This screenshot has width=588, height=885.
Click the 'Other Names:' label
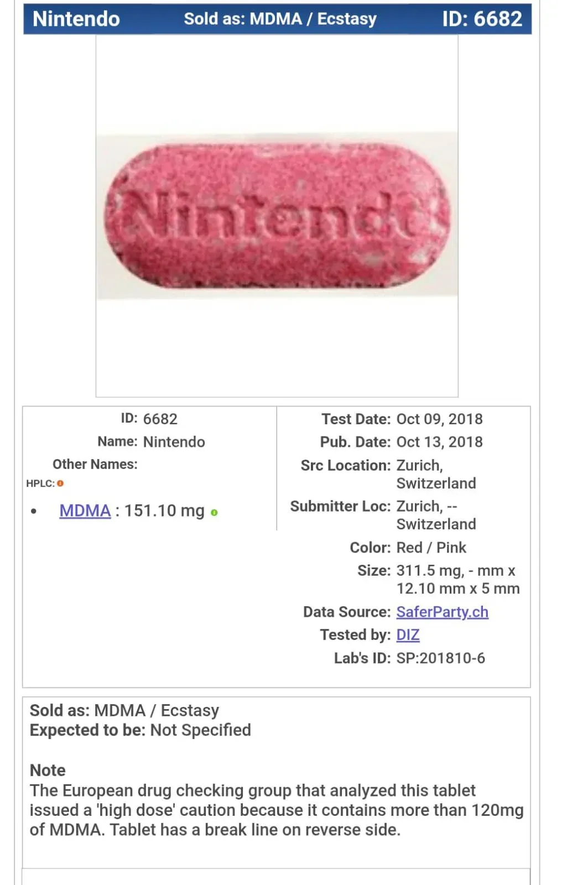click(95, 464)
